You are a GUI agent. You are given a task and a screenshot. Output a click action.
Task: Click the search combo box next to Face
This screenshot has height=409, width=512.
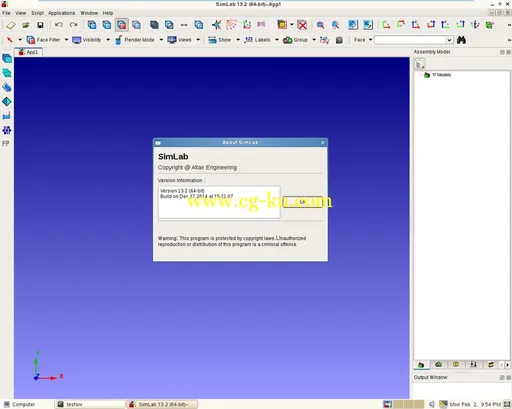pyautogui.click(x=413, y=40)
